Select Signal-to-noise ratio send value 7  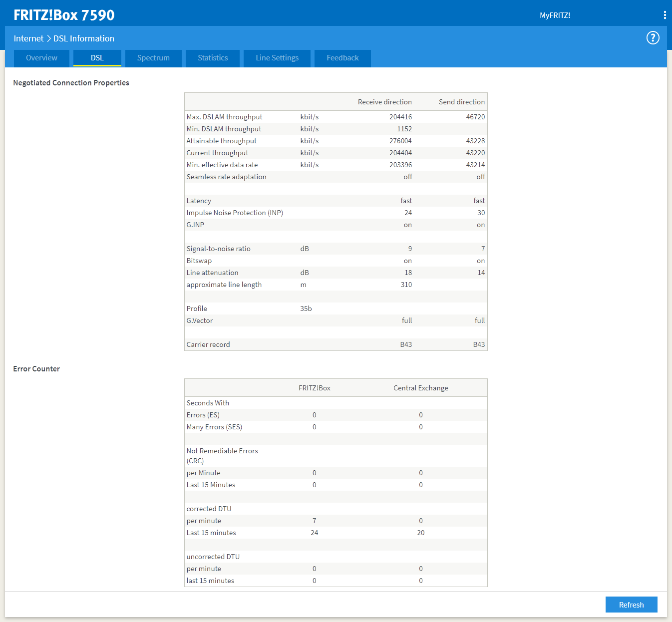click(x=483, y=249)
